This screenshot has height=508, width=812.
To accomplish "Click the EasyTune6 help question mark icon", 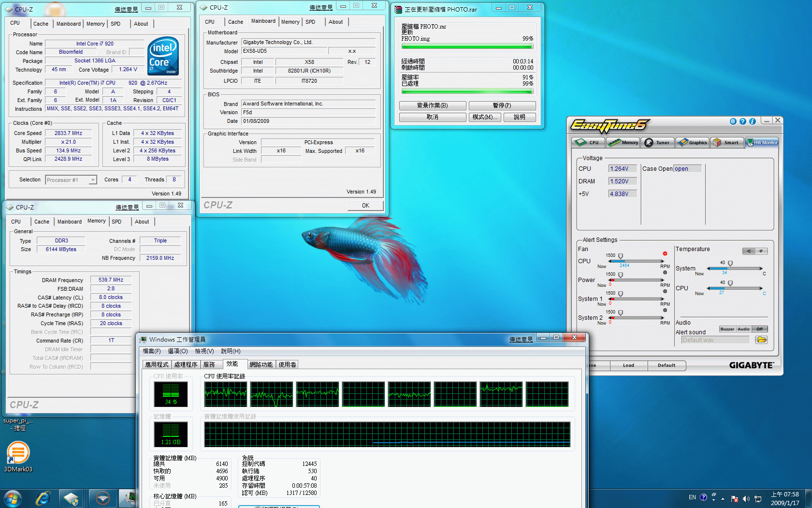I will click(x=743, y=121).
